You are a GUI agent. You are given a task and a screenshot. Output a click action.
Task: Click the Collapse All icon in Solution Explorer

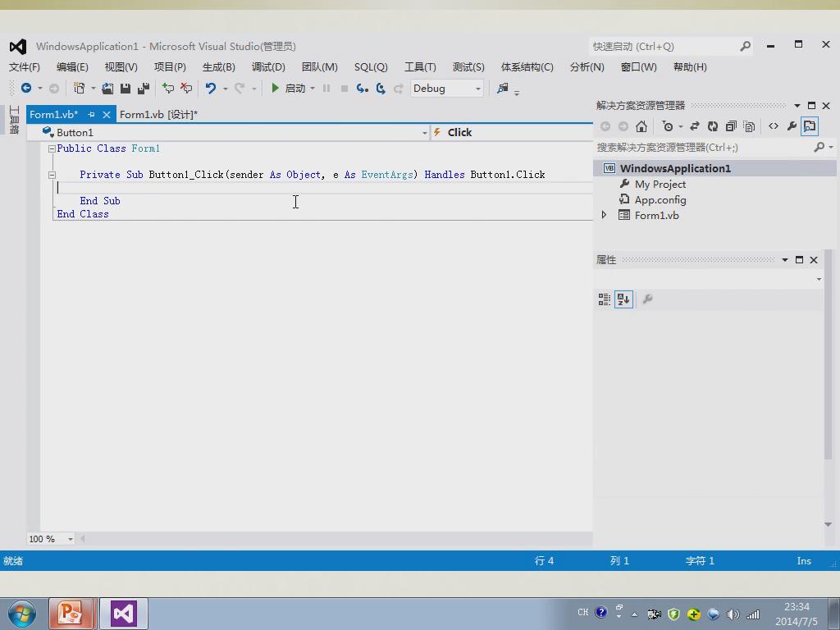click(731, 126)
